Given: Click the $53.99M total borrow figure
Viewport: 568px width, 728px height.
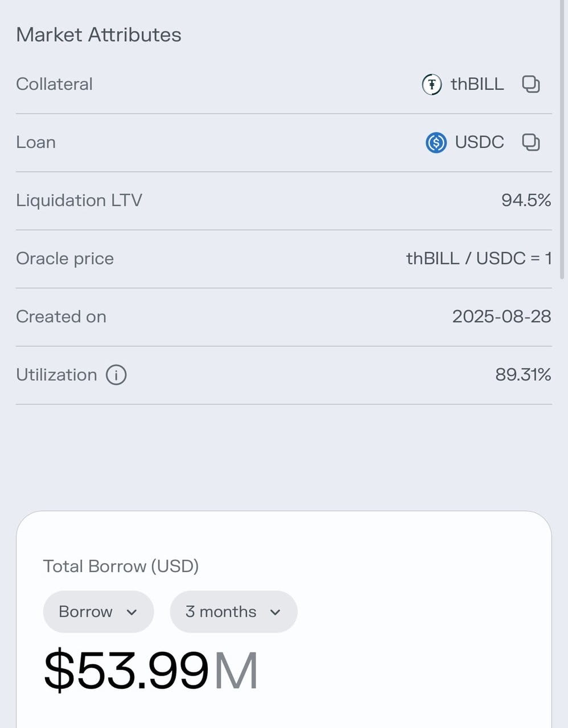Looking at the screenshot, I should tap(151, 671).
